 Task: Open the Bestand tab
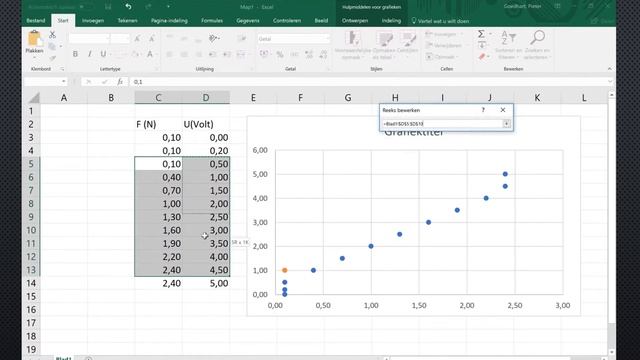point(36,20)
